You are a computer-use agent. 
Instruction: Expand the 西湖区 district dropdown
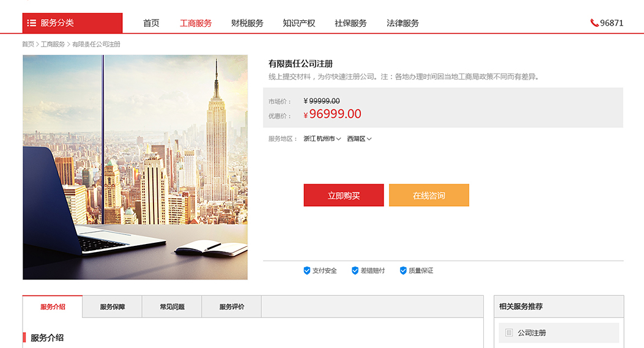[x=359, y=139]
